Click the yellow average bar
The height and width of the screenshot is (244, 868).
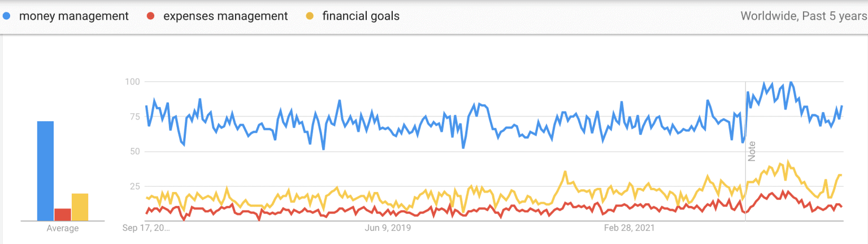pos(80,207)
